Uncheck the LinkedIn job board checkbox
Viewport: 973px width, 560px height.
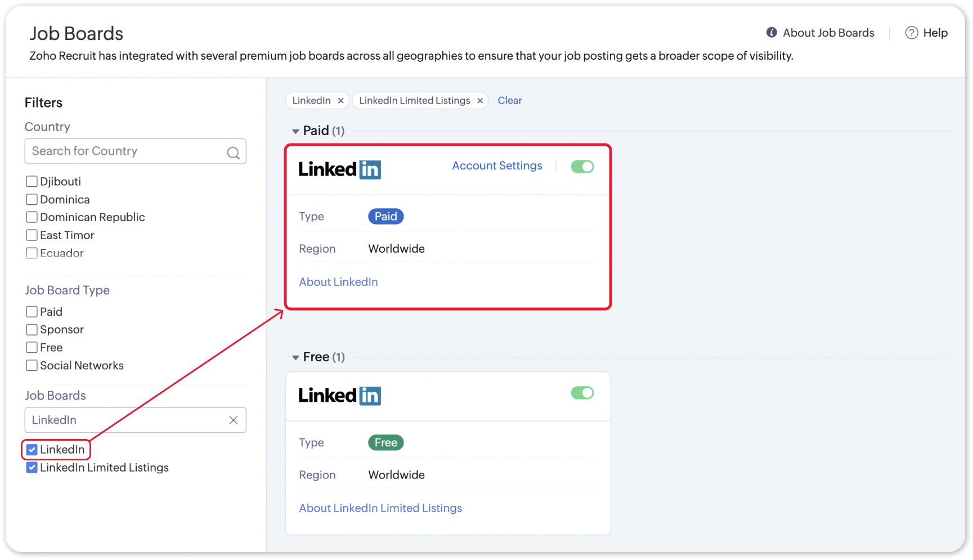32,450
